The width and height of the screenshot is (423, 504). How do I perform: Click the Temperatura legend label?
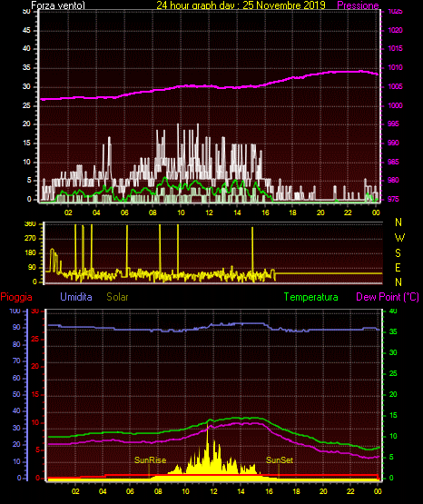coord(311,297)
